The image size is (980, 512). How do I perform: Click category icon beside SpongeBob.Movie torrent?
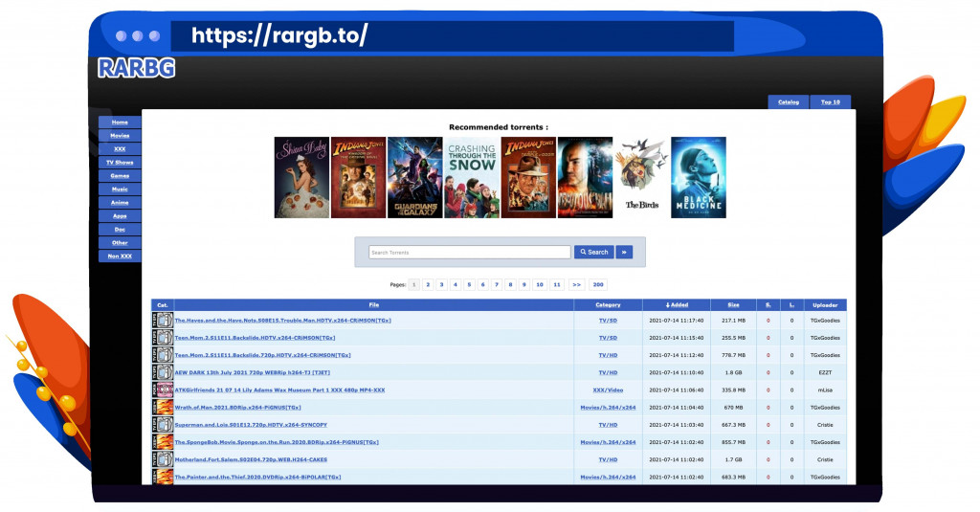coord(163,442)
